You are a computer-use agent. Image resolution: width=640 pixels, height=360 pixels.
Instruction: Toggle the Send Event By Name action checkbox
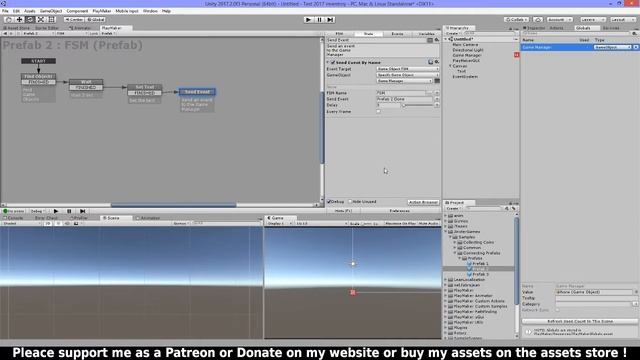coord(333,62)
